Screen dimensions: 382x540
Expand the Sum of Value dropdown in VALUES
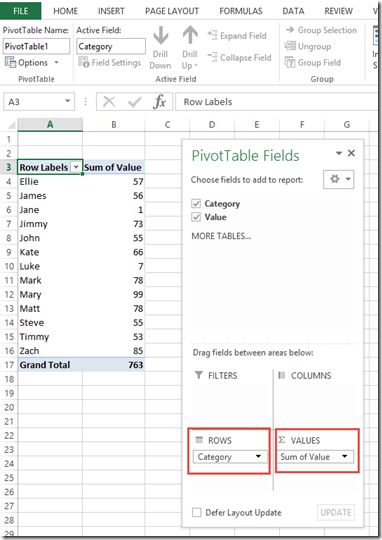point(344,457)
